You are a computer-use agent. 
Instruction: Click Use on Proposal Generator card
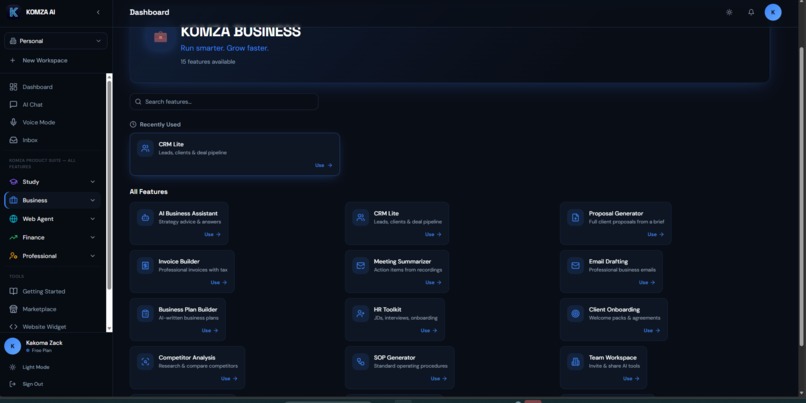pos(656,234)
